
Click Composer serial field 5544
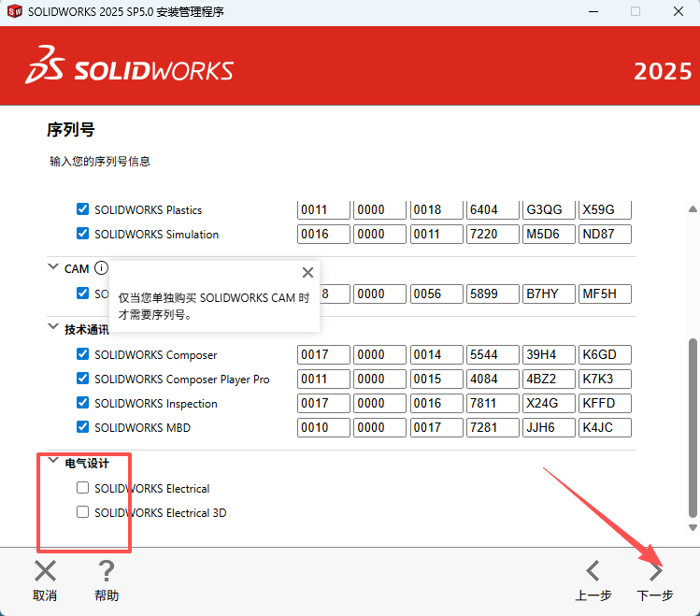click(493, 354)
